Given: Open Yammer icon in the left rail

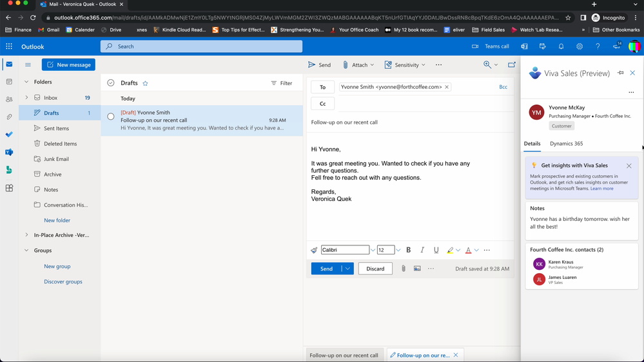Looking at the screenshot, I should click(9, 152).
